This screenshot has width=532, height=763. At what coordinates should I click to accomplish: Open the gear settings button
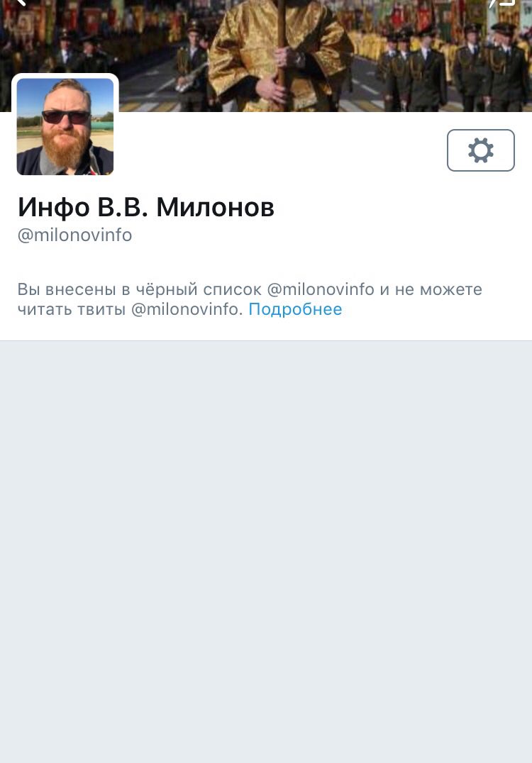click(x=480, y=150)
